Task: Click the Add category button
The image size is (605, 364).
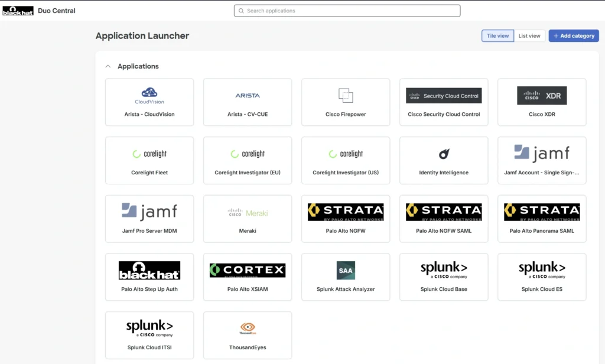Action: coord(574,36)
